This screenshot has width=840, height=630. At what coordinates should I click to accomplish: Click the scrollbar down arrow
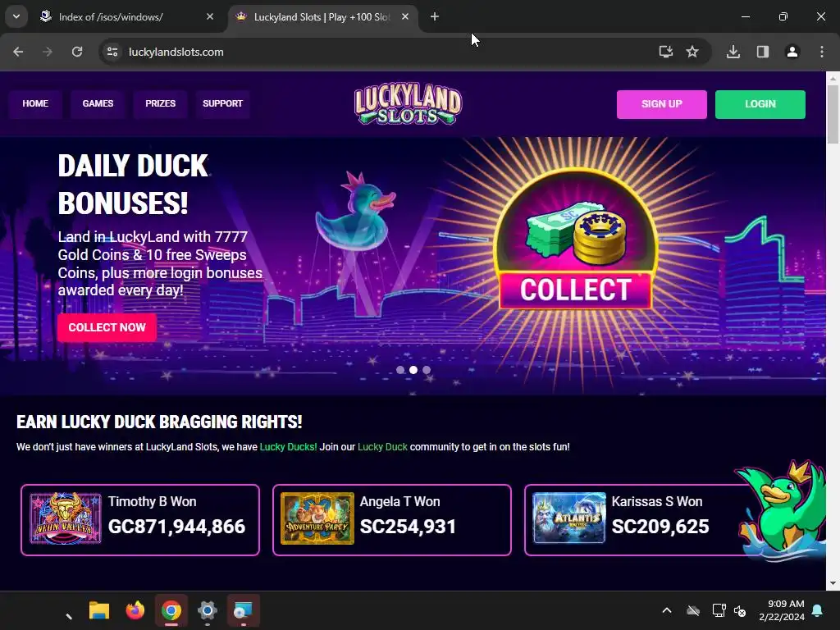[833, 583]
